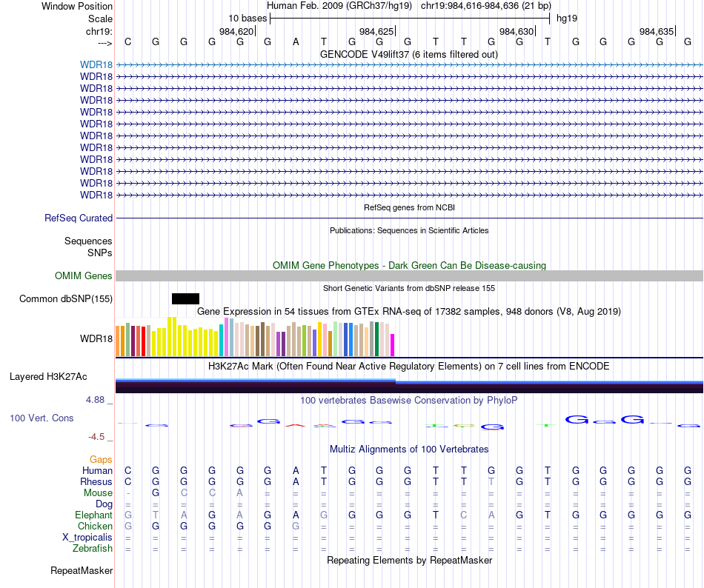
Task: Click the highlighted light-blue WDR18 transcript label
Action: pyautogui.click(x=96, y=65)
